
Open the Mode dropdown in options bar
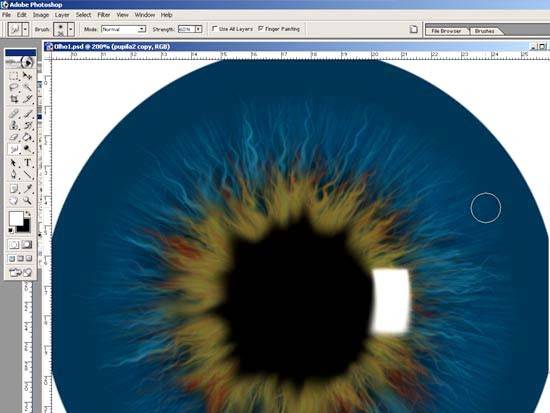click(124, 29)
